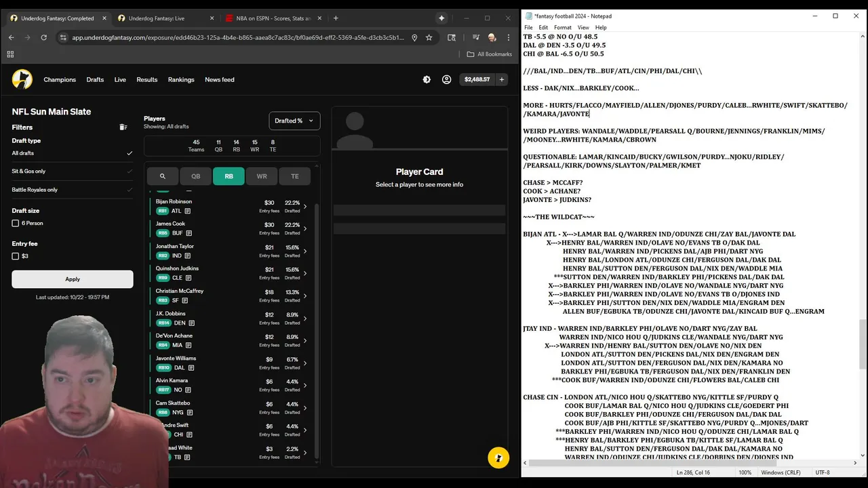Switch to the TE position tab
This screenshot has width=868, height=488.
point(295,176)
